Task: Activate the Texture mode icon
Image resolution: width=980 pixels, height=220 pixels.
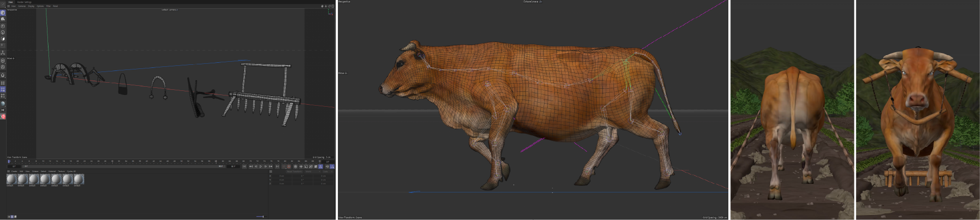Action: click(3, 19)
